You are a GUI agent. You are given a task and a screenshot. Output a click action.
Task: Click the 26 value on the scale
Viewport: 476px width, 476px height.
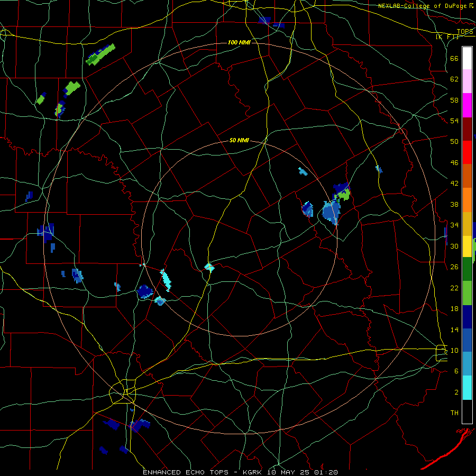[x=454, y=267]
